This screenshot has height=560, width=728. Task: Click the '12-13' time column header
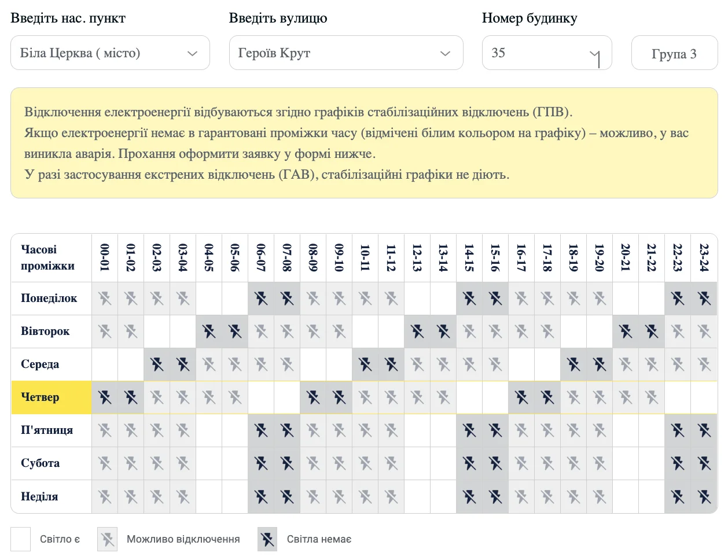point(417,258)
